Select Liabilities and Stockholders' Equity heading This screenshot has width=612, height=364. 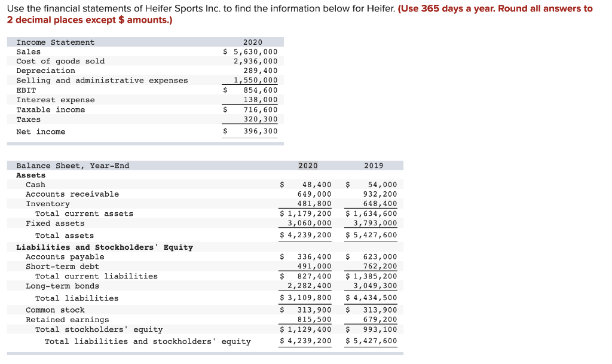click(x=105, y=247)
